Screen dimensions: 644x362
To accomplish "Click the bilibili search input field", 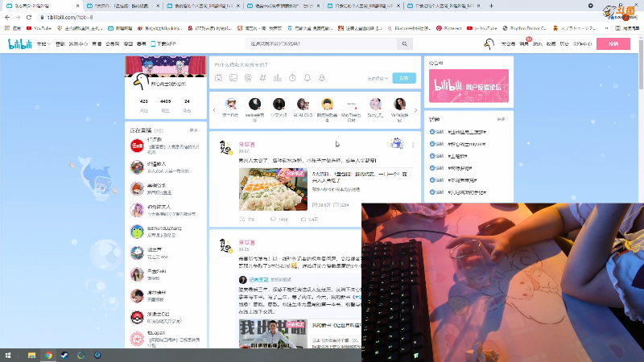I will tap(321, 44).
